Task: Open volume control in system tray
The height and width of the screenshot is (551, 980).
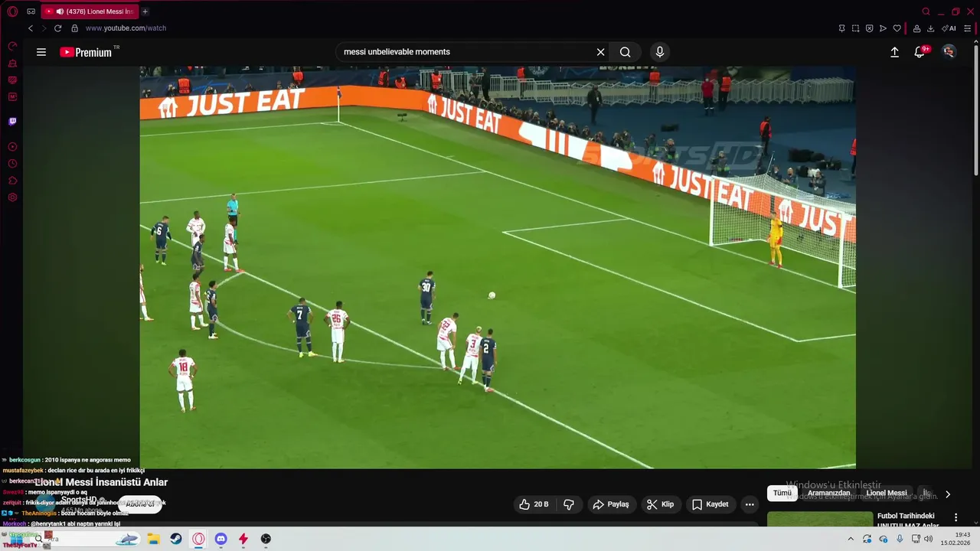Action: (x=929, y=539)
